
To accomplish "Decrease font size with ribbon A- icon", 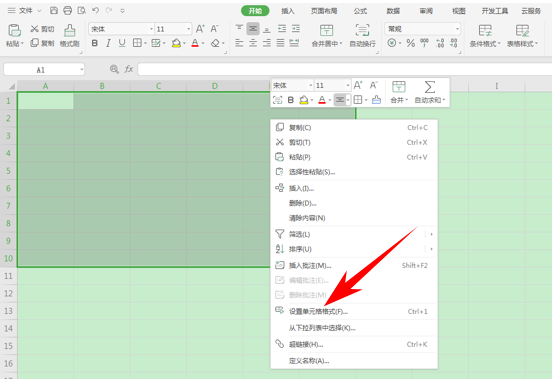I will tap(214, 29).
